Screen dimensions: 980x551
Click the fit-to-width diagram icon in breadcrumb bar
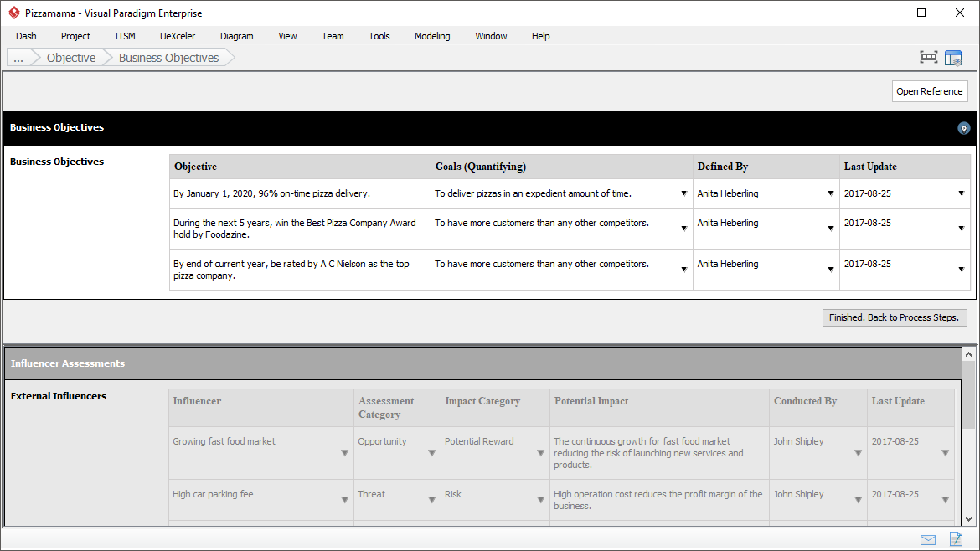(x=929, y=58)
